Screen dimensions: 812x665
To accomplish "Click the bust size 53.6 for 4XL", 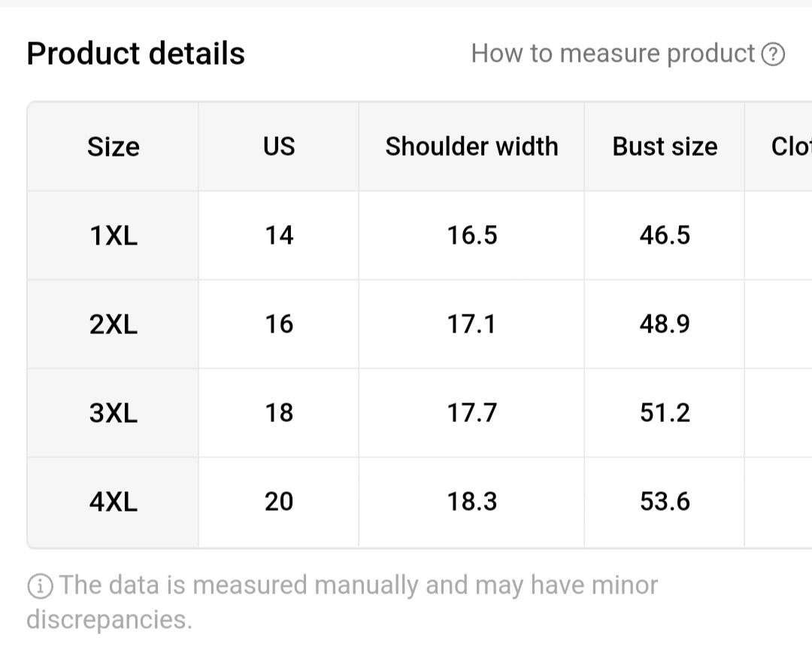I will point(665,501).
